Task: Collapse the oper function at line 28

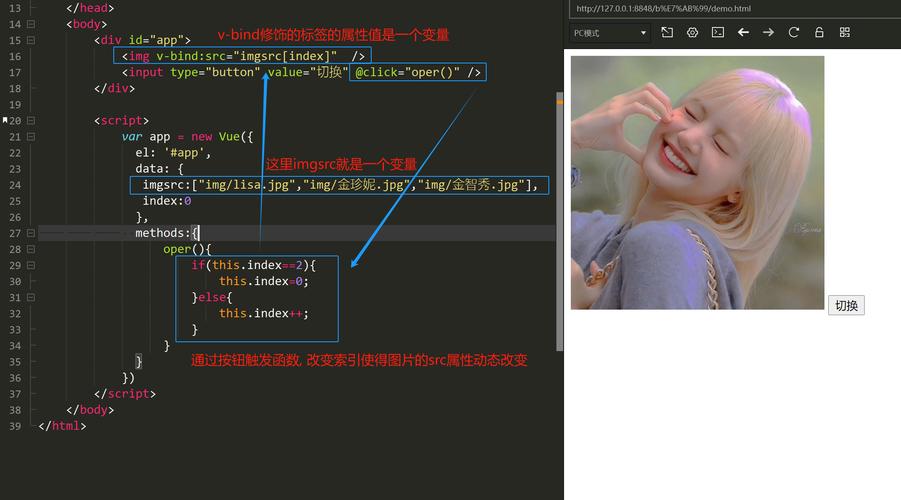Action: point(30,249)
